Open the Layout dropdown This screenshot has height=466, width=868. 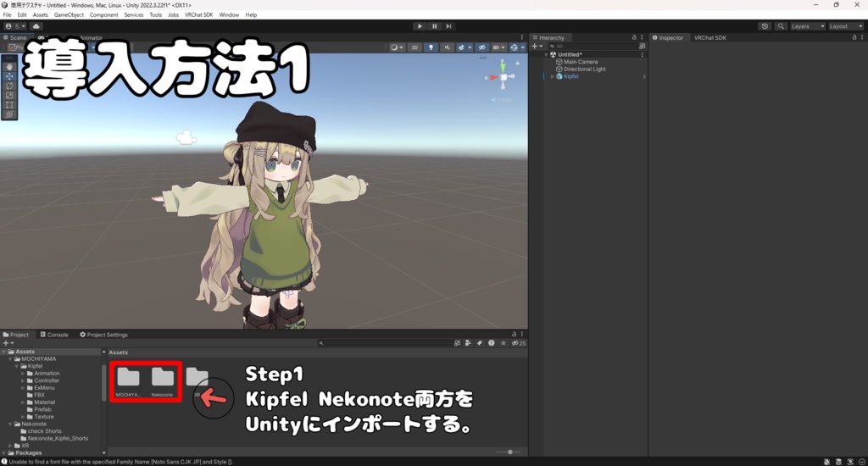coord(846,26)
